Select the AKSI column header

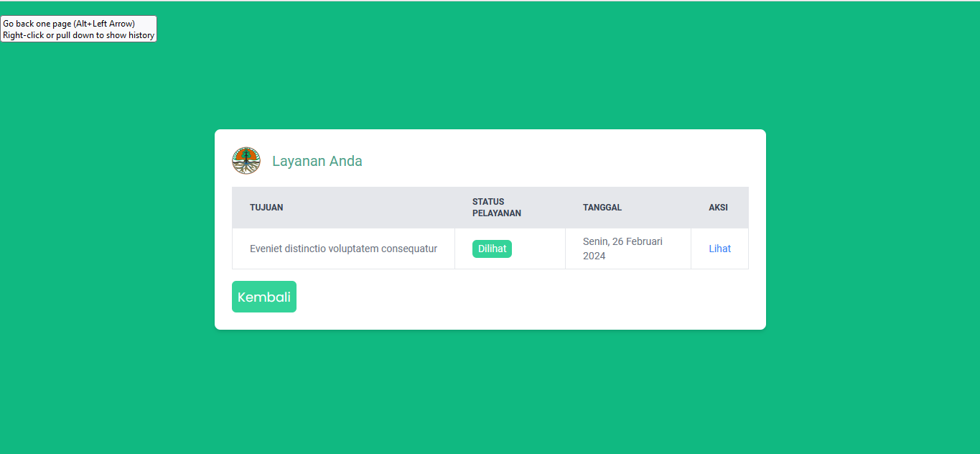718,208
